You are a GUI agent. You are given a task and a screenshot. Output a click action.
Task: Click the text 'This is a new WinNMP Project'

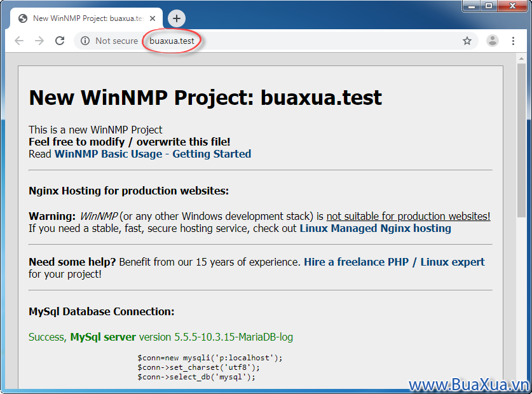pyautogui.click(x=95, y=130)
